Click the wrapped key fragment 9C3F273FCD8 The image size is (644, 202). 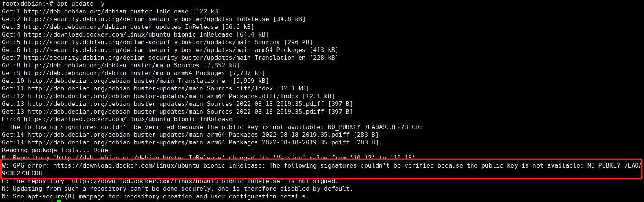[22, 173]
